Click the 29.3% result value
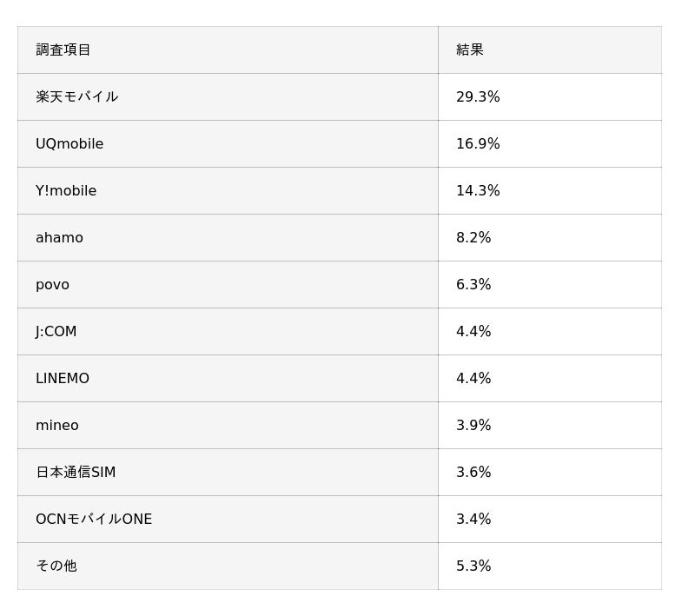695x616 pixels. click(478, 97)
